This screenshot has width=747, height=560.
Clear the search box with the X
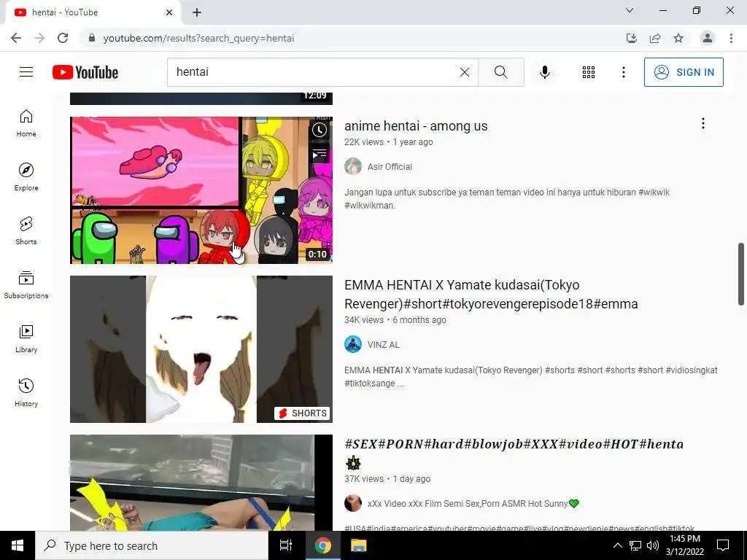(x=465, y=72)
